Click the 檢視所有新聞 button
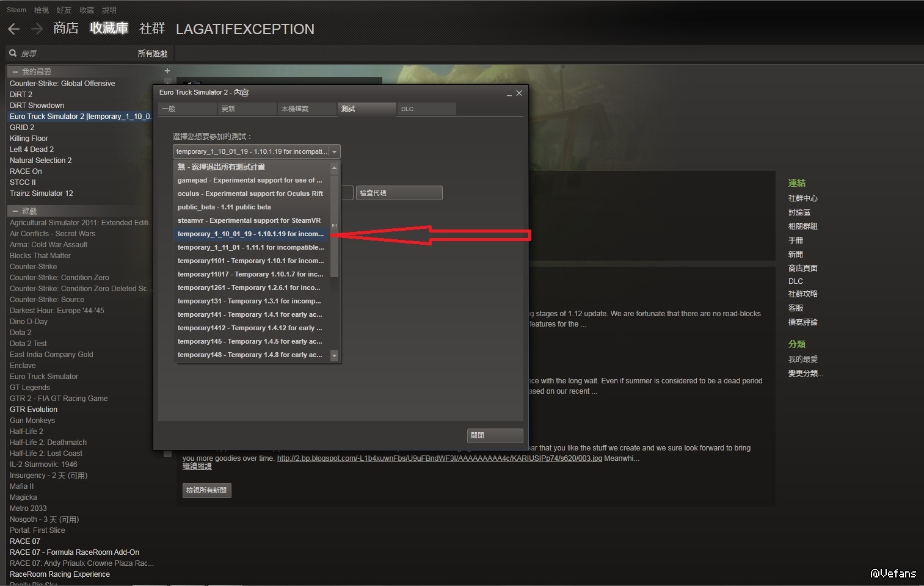The width and height of the screenshot is (924, 586). coord(206,490)
